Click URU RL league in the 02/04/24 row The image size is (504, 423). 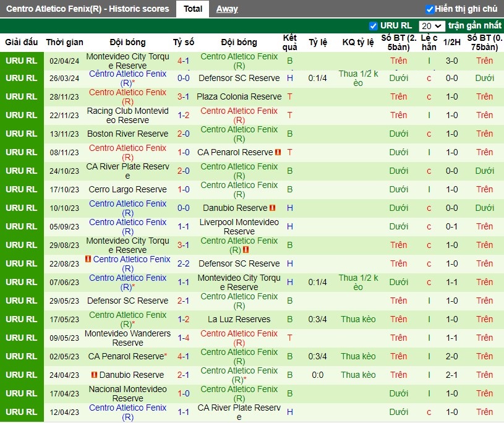pyautogui.click(x=22, y=61)
